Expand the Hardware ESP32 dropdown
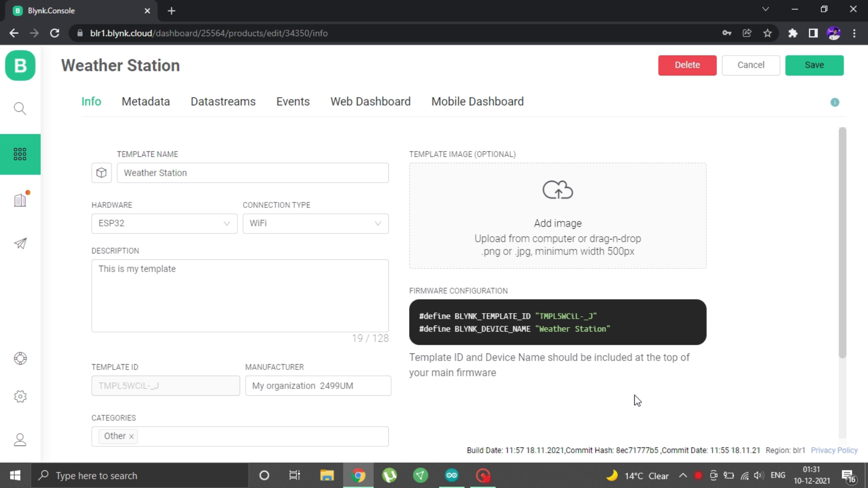This screenshot has width=868, height=488. [x=164, y=223]
